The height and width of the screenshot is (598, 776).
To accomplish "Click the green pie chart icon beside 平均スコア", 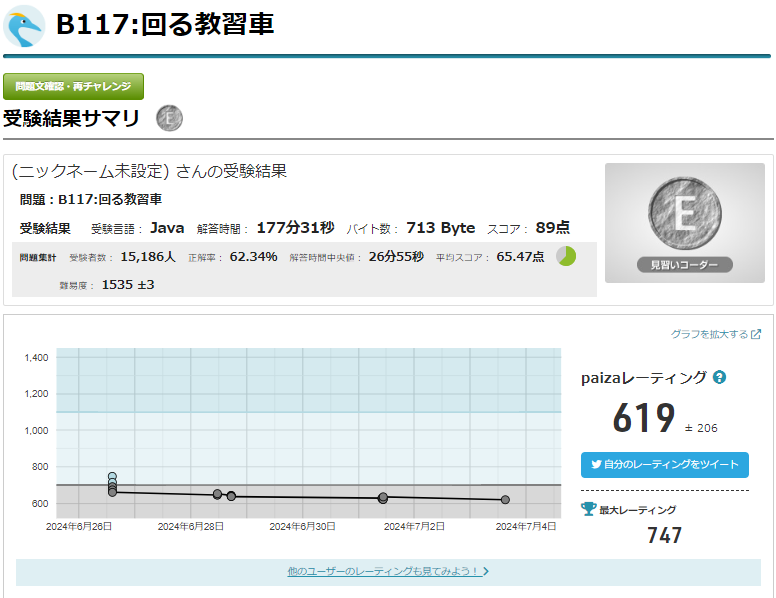I will pyautogui.click(x=565, y=256).
